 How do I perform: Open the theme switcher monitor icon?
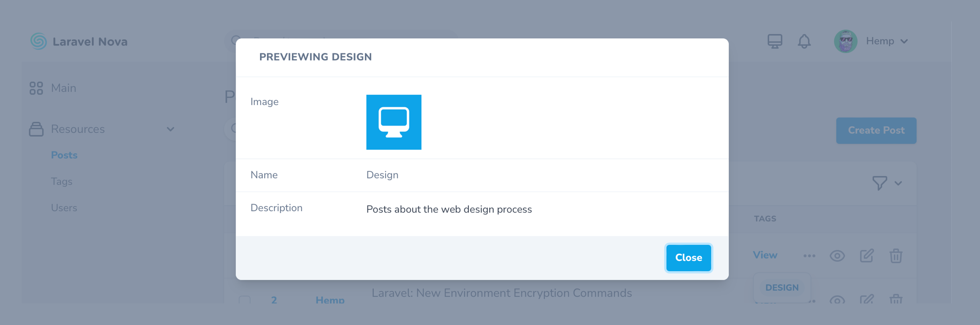[x=775, y=41]
